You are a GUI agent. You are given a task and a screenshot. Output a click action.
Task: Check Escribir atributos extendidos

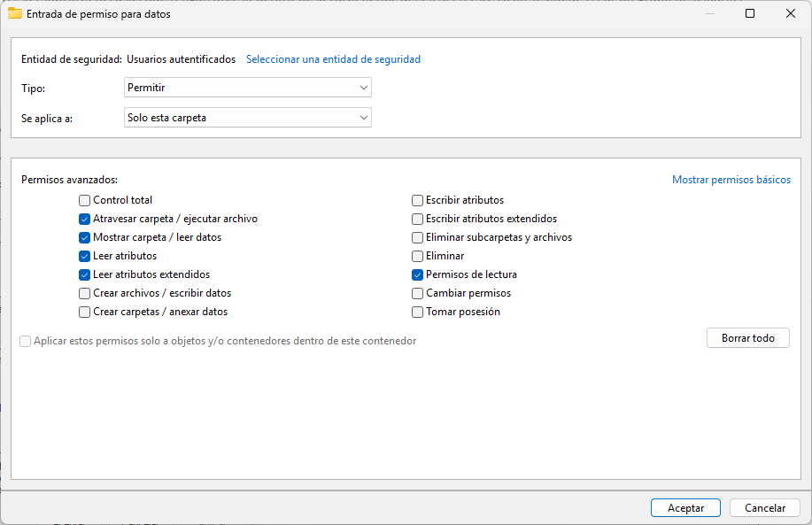click(416, 219)
